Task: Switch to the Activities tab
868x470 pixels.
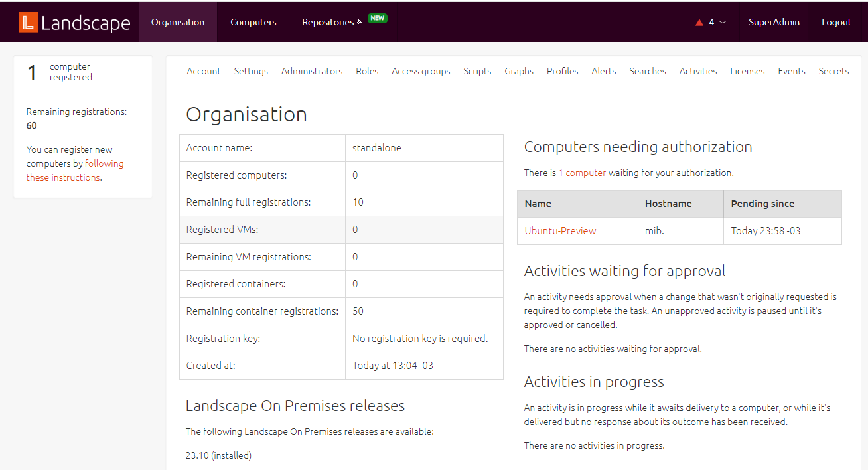Action: pos(698,71)
